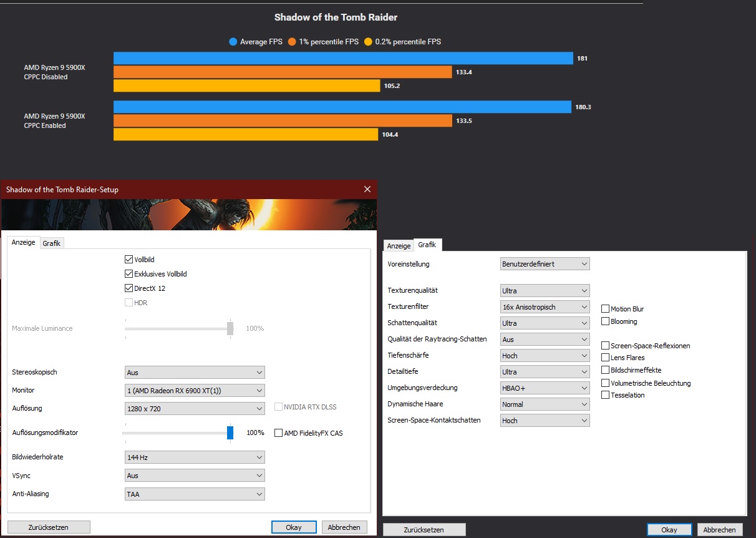Toggle the 1% percentile FPS legend dot
The image size is (756, 538).
291,42
